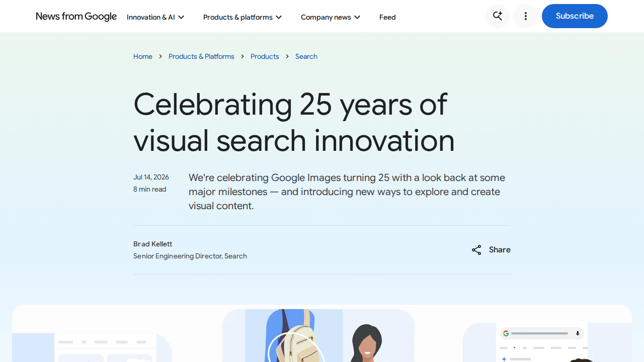
Task: Click author name Brad Kellett
Action: point(152,244)
